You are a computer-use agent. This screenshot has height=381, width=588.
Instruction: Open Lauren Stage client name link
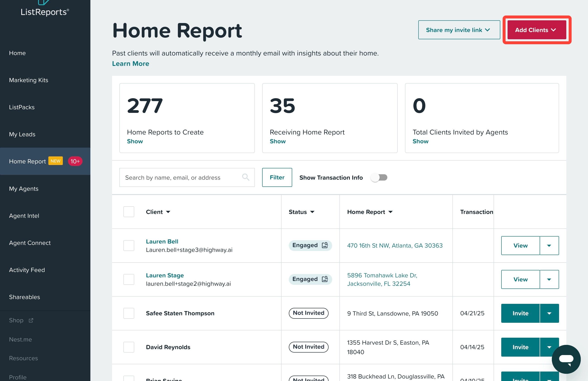tap(165, 275)
